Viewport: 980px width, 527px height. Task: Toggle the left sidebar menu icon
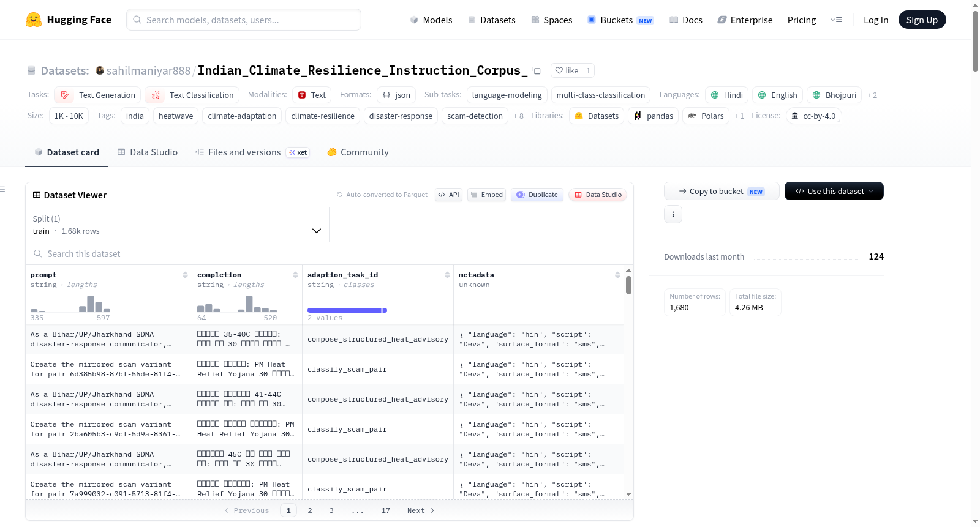pos(3,189)
